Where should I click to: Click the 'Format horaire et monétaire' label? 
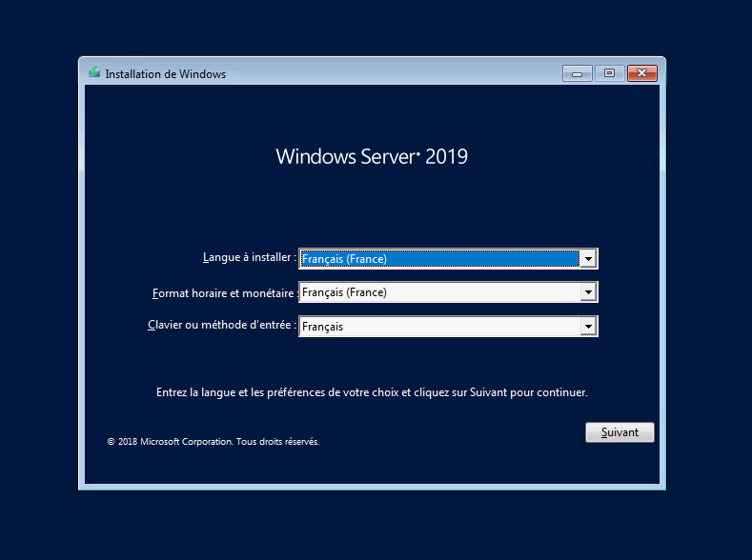point(223,293)
